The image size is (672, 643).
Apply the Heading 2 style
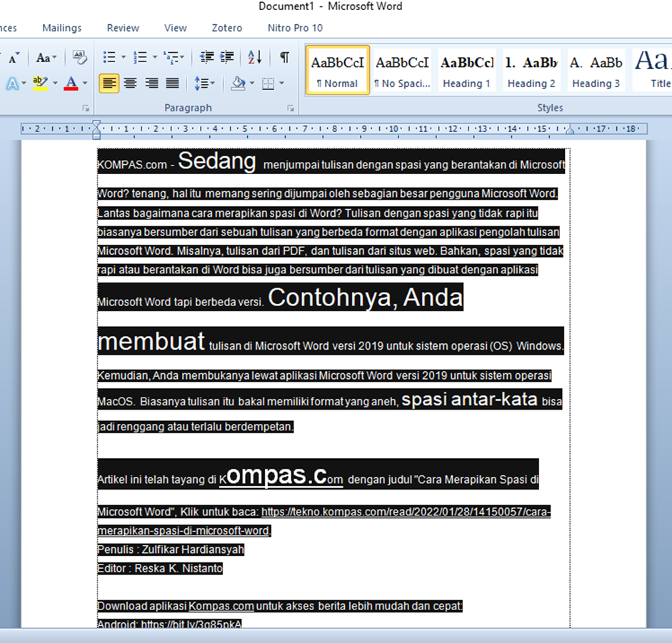[531, 70]
